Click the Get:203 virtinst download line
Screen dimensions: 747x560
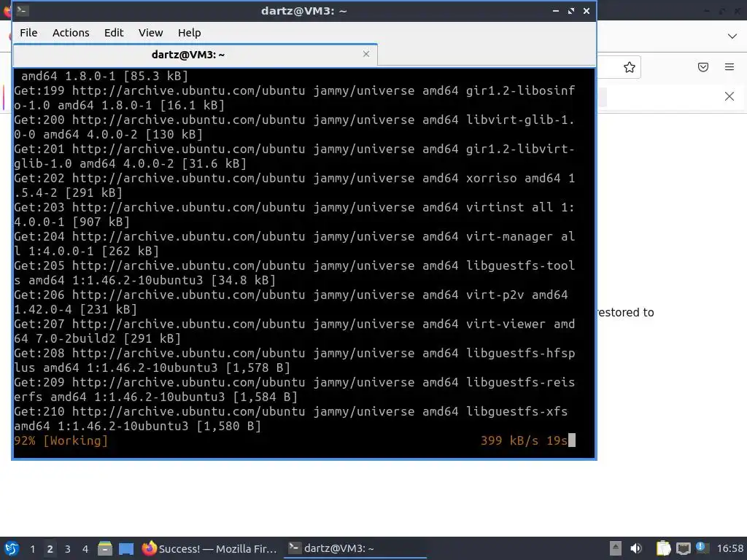(x=295, y=214)
